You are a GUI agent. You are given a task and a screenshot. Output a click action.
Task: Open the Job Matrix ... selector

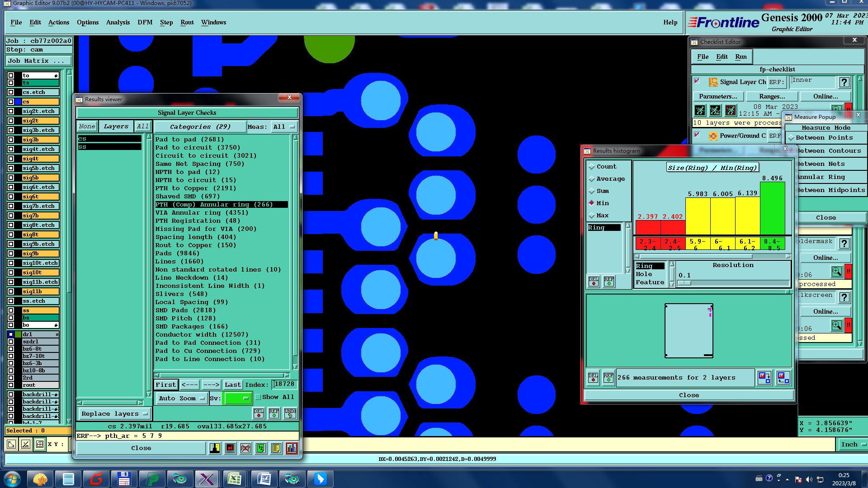pyautogui.click(x=39, y=61)
